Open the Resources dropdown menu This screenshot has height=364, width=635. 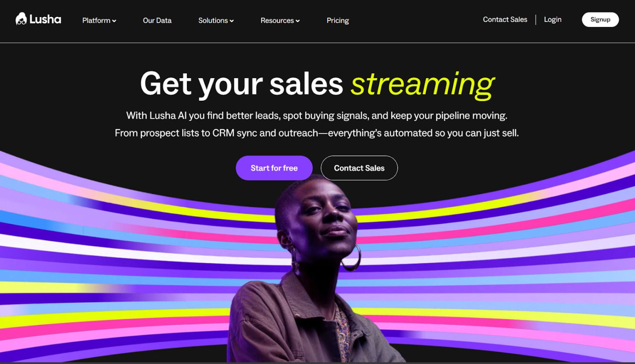coord(280,20)
